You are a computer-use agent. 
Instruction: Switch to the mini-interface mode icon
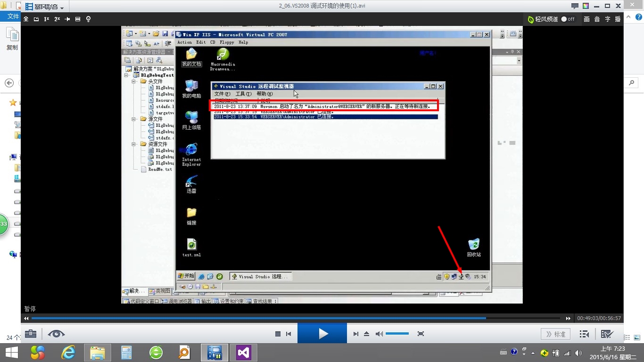pyautogui.click(x=36, y=19)
